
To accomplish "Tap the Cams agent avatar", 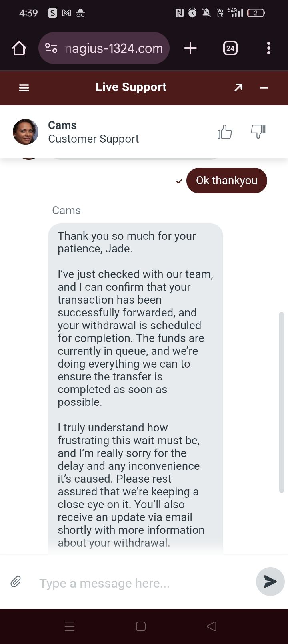I will (x=26, y=132).
